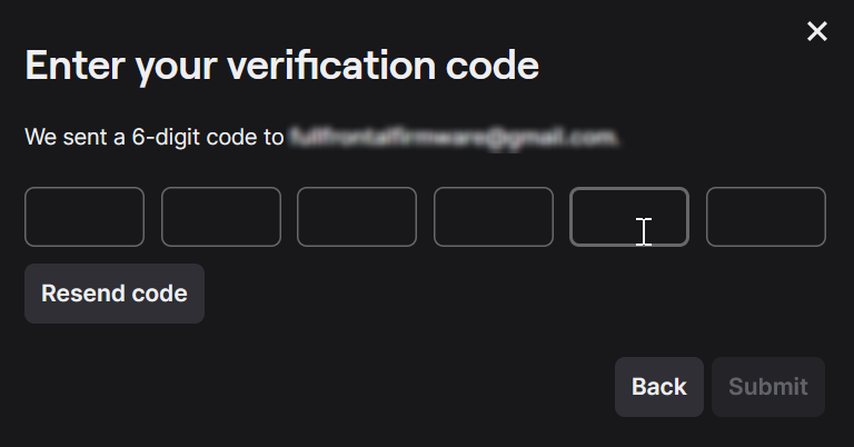854x447 pixels.
Task: Submit the verification code
Action: pos(768,387)
